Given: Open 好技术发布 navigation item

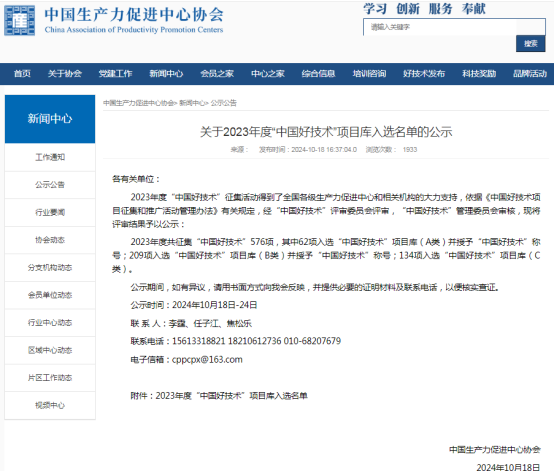Looking at the screenshot, I should point(424,74).
